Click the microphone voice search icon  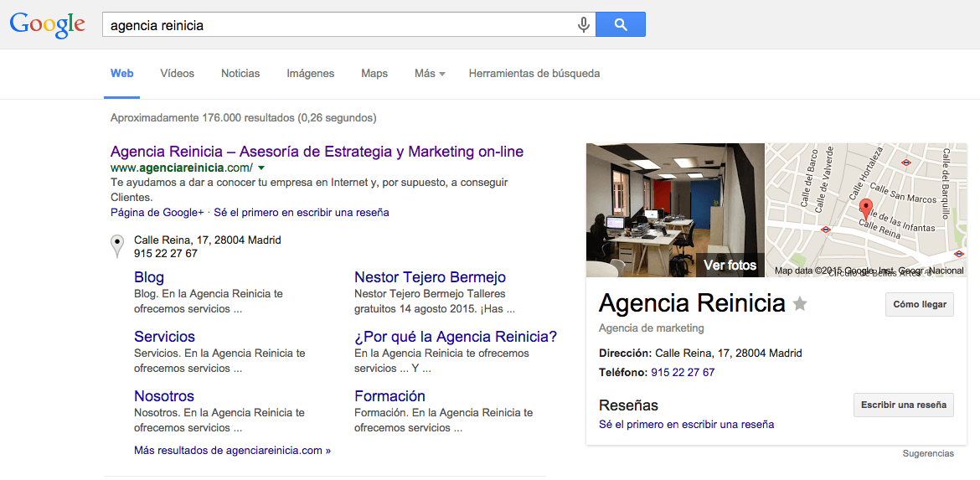(x=583, y=25)
